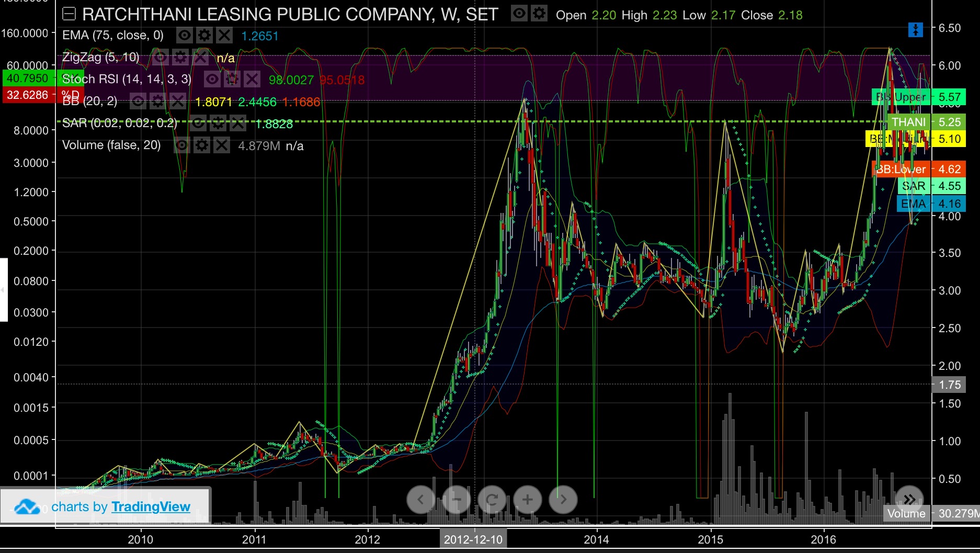Image resolution: width=980 pixels, height=553 pixels.
Task: Click the TradingView cloud logo
Action: 27,506
